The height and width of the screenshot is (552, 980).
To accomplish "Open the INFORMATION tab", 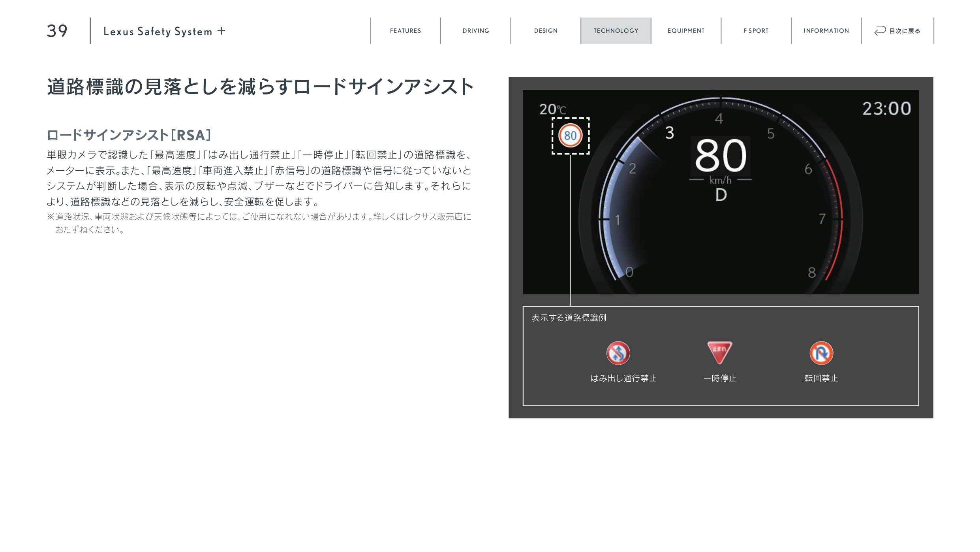I will [x=826, y=31].
